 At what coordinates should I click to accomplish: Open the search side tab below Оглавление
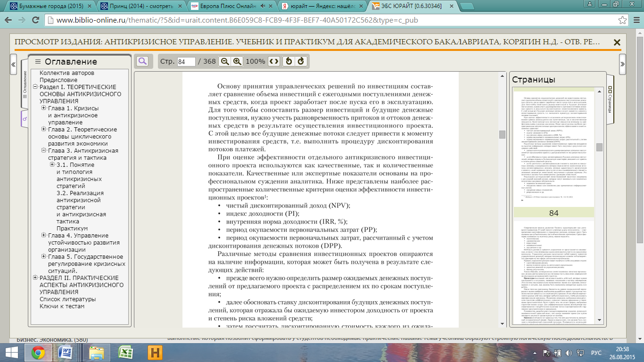coord(25,119)
